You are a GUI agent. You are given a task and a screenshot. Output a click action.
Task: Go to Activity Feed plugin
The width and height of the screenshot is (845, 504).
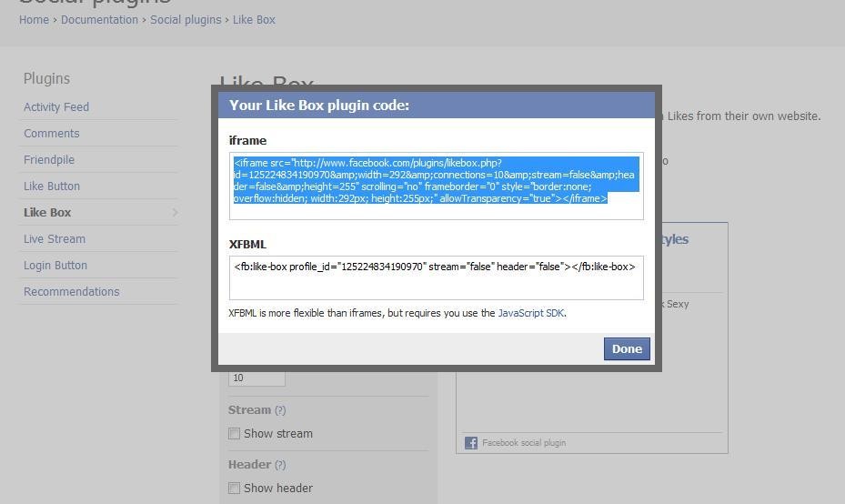click(56, 107)
